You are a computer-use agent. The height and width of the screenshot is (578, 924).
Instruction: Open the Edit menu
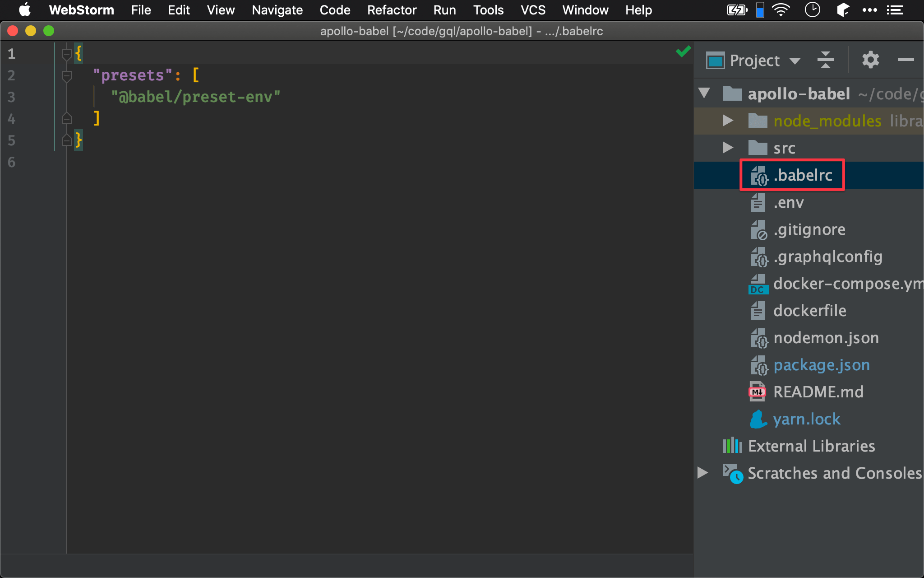(x=179, y=10)
